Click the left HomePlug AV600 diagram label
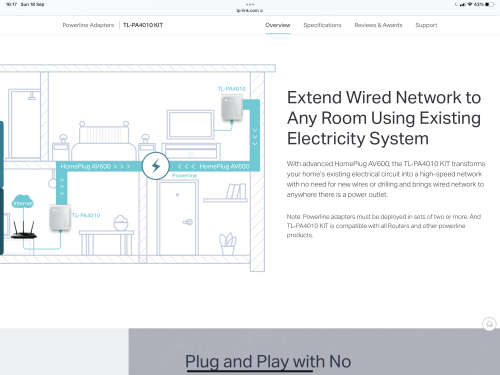Screen dimensions: 500x375 pos(86,166)
